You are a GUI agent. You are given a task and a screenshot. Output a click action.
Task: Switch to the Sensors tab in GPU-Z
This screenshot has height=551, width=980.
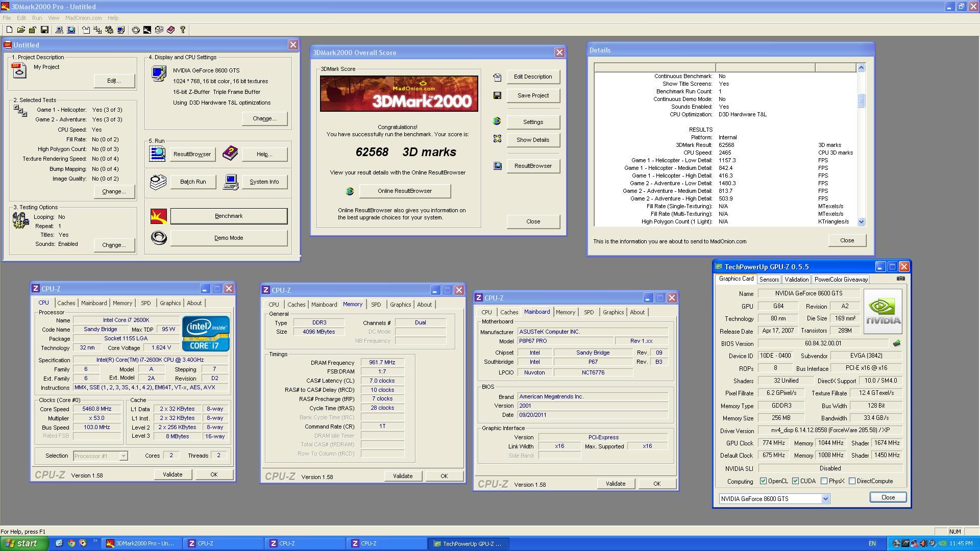(769, 280)
